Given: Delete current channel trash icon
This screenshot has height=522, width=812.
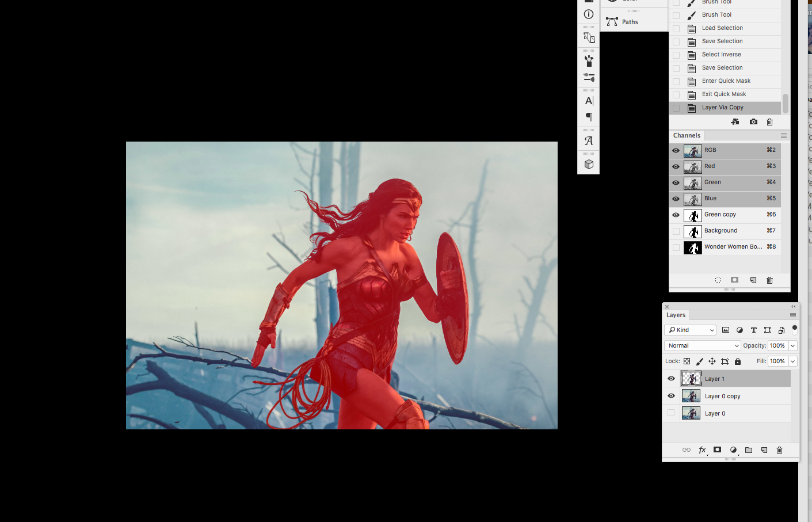Looking at the screenshot, I should pyautogui.click(x=769, y=280).
